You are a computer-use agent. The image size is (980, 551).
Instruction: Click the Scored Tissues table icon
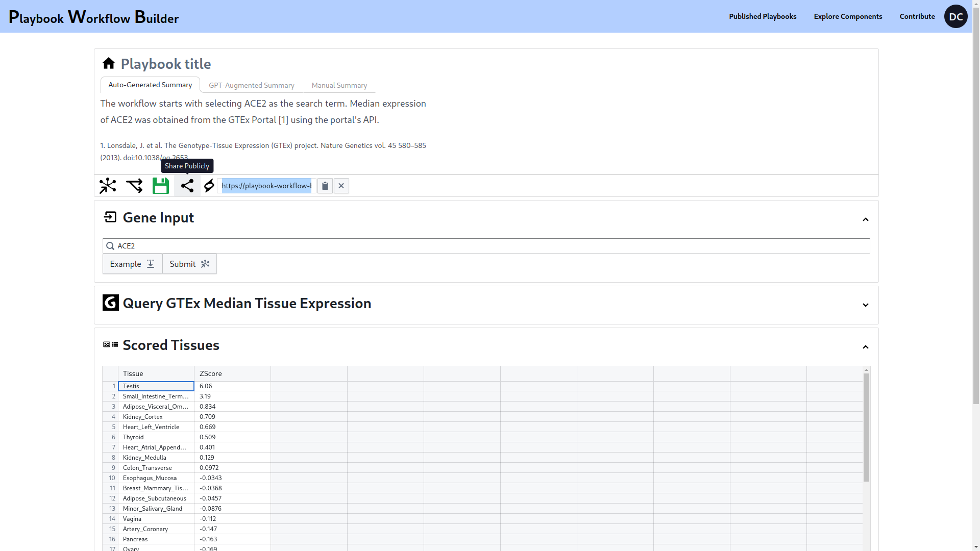coord(111,345)
